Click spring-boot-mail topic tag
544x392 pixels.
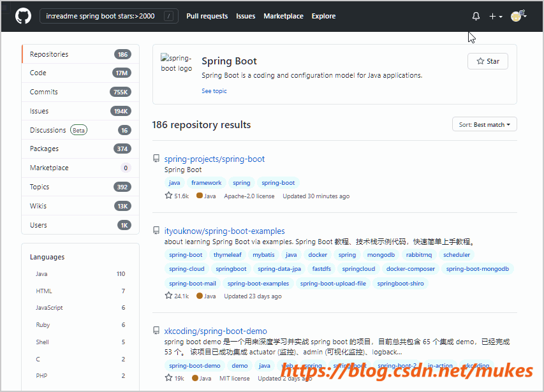pyautogui.click(x=193, y=284)
